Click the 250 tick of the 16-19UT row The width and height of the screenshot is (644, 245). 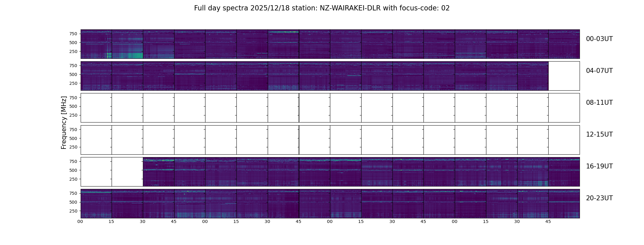(73, 179)
